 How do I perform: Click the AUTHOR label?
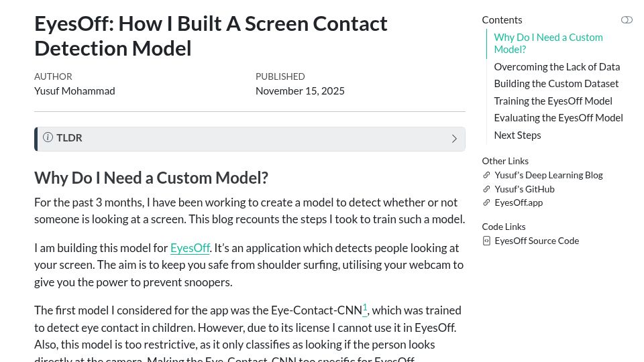point(53,76)
